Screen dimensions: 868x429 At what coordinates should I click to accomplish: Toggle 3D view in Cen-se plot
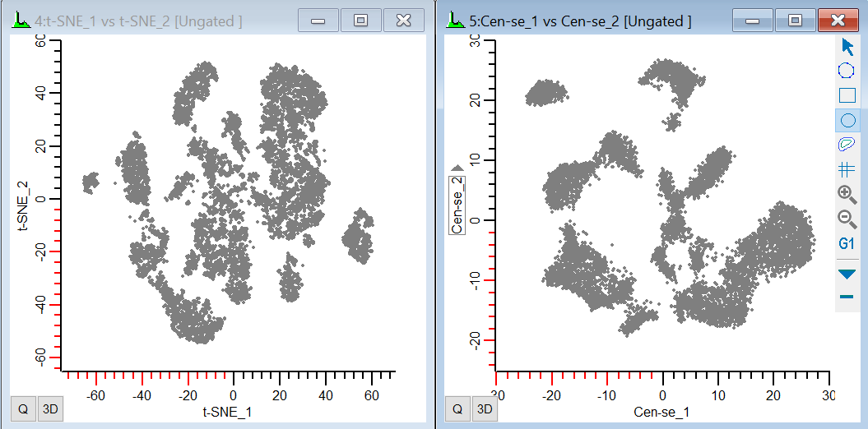485,408
